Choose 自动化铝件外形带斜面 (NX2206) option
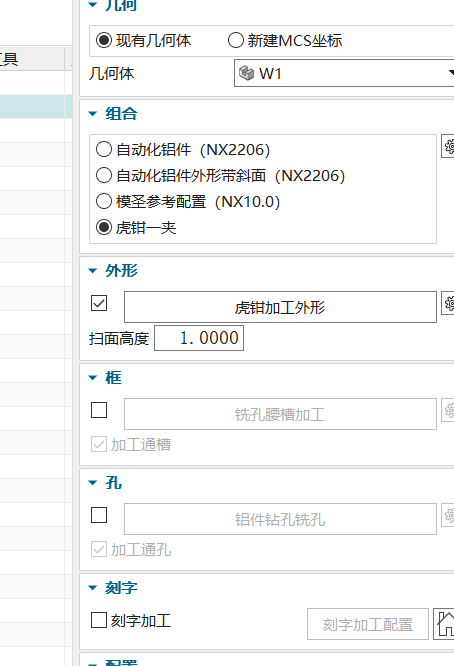454x666 pixels. 104,175
